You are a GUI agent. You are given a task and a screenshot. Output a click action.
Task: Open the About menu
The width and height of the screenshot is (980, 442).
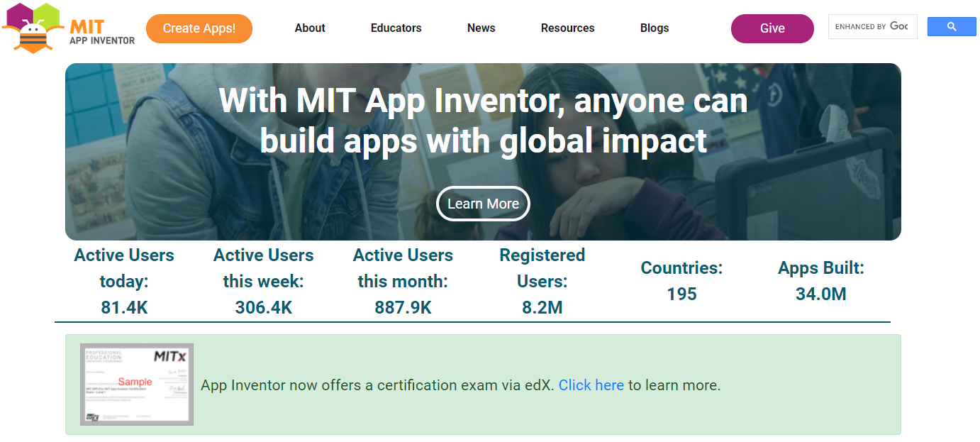pyautogui.click(x=310, y=28)
